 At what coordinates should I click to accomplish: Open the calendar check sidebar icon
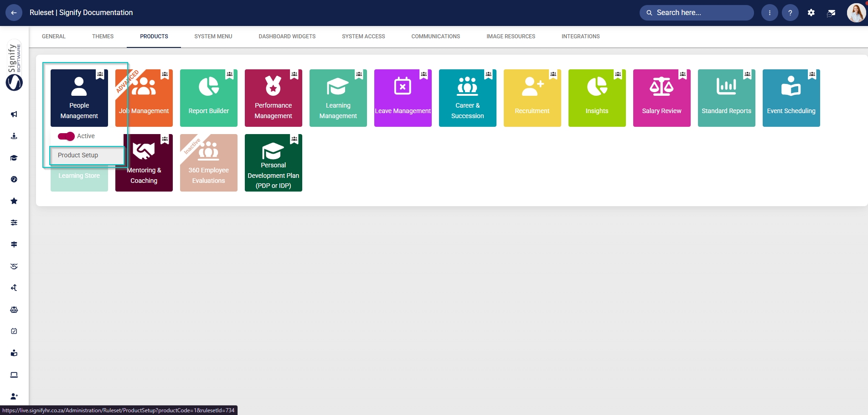tap(14, 331)
